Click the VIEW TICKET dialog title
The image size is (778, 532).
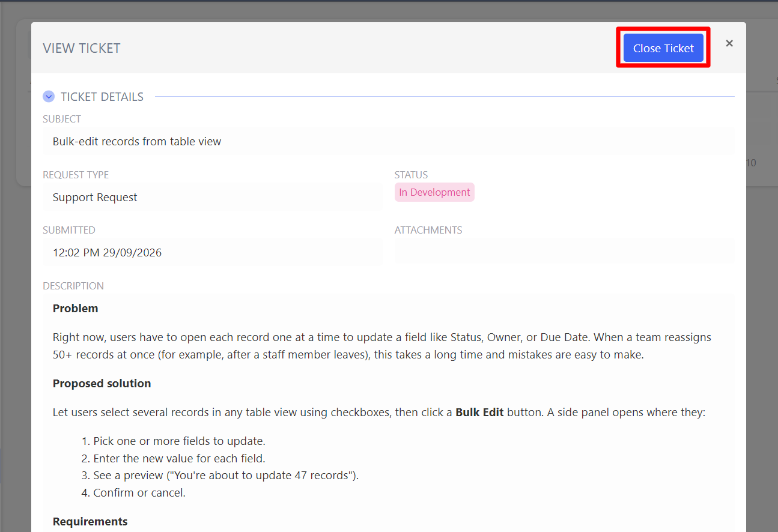click(82, 49)
